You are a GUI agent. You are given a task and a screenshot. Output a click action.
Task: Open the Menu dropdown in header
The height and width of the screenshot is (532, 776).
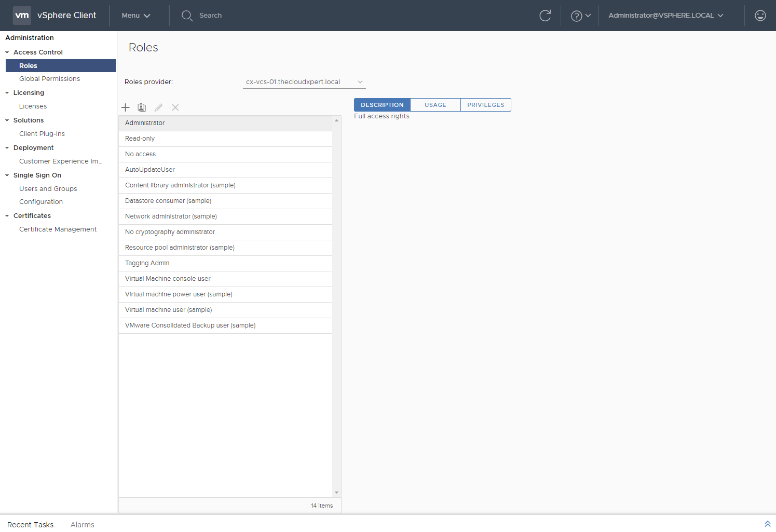(135, 16)
